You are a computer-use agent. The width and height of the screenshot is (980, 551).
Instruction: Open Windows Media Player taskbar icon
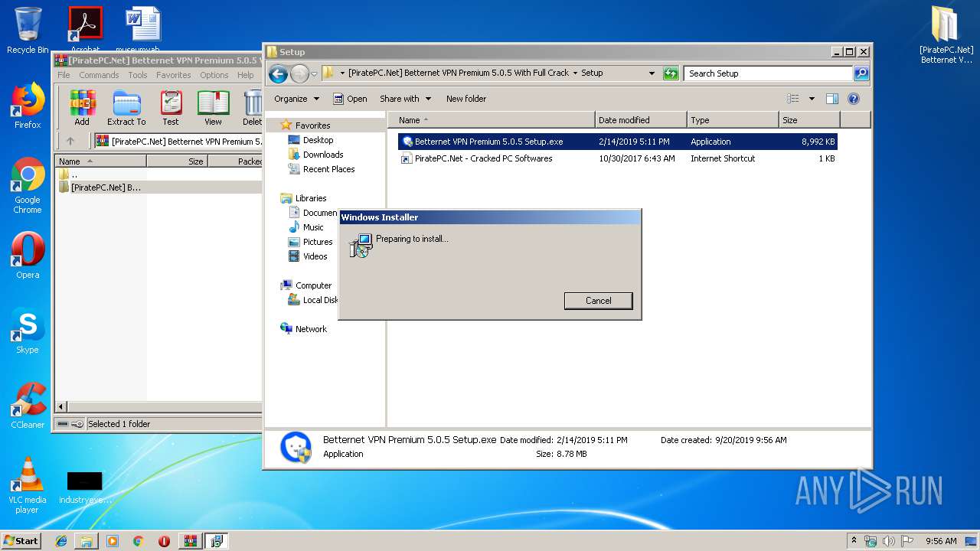pos(113,541)
